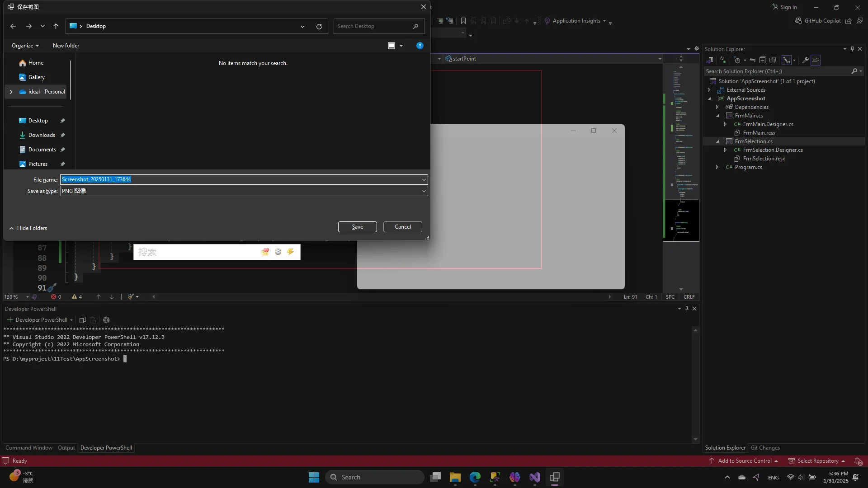Expand the Dependencies tree node
This screenshot has width=868, height=488.
(x=717, y=107)
